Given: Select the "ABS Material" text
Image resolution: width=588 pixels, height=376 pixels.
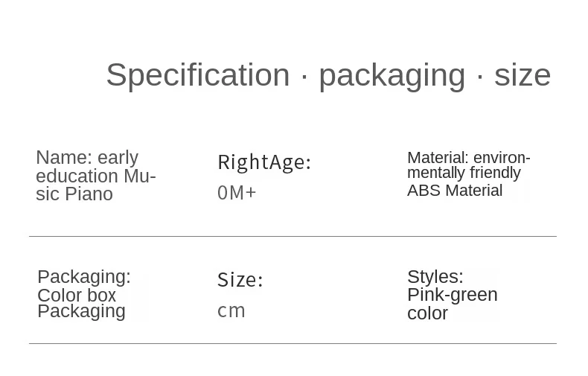Looking at the screenshot, I should (x=455, y=191).
